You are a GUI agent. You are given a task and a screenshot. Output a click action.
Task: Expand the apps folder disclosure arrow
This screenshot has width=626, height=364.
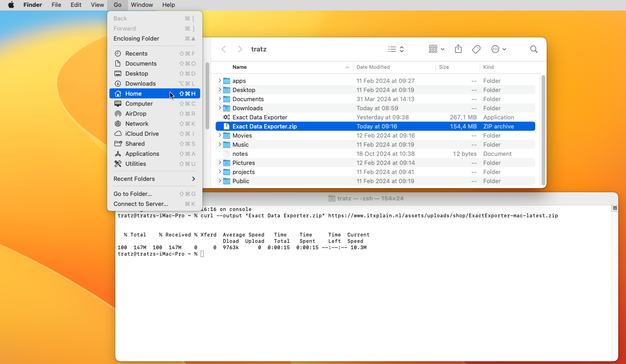click(220, 81)
